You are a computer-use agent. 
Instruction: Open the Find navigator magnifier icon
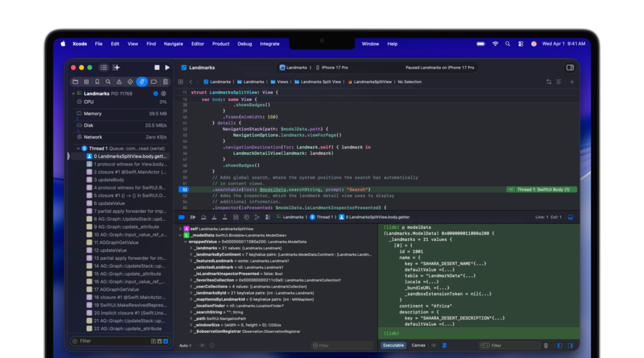(108, 82)
